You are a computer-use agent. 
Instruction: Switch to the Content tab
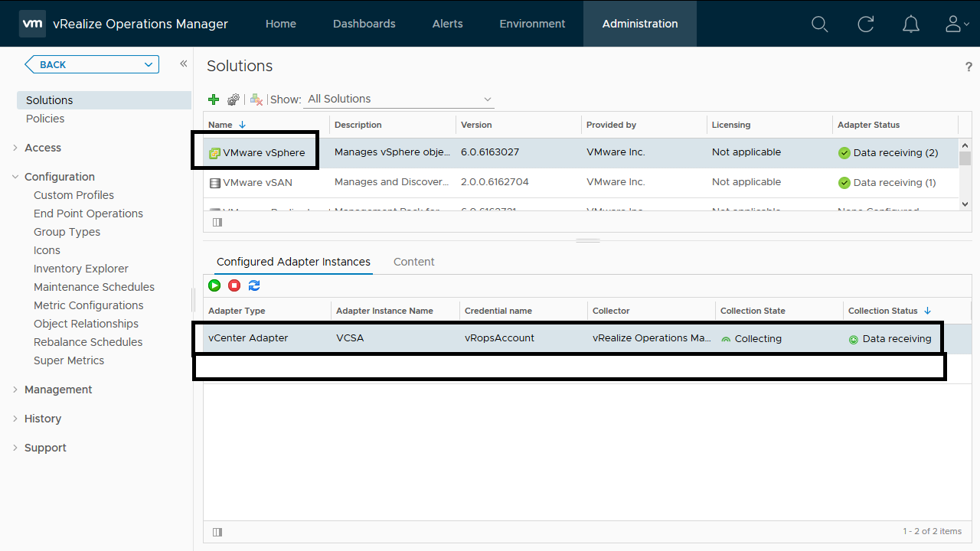tap(413, 262)
